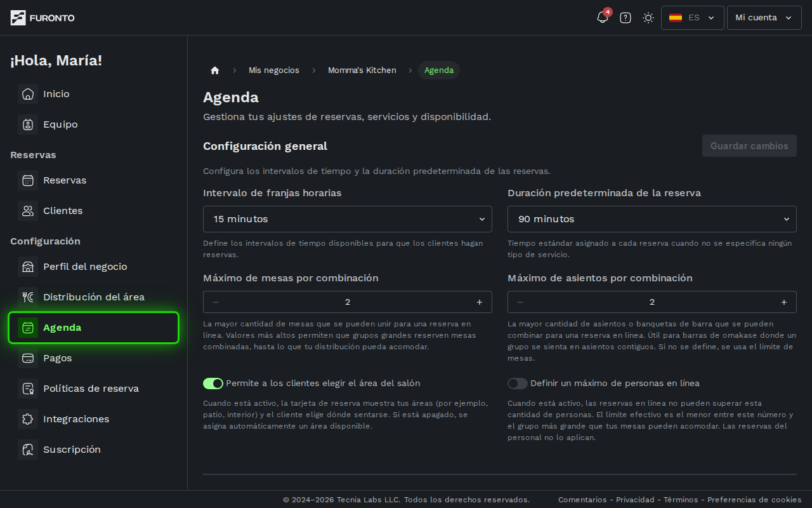Click the Inicio house icon in sidebar

[x=28, y=94]
